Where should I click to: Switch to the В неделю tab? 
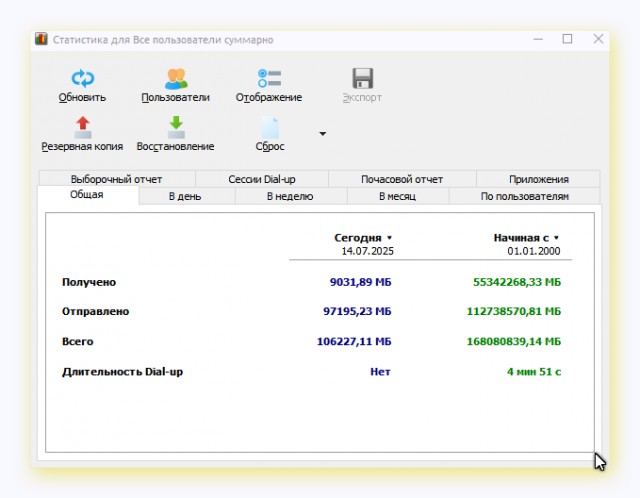pos(290,196)
